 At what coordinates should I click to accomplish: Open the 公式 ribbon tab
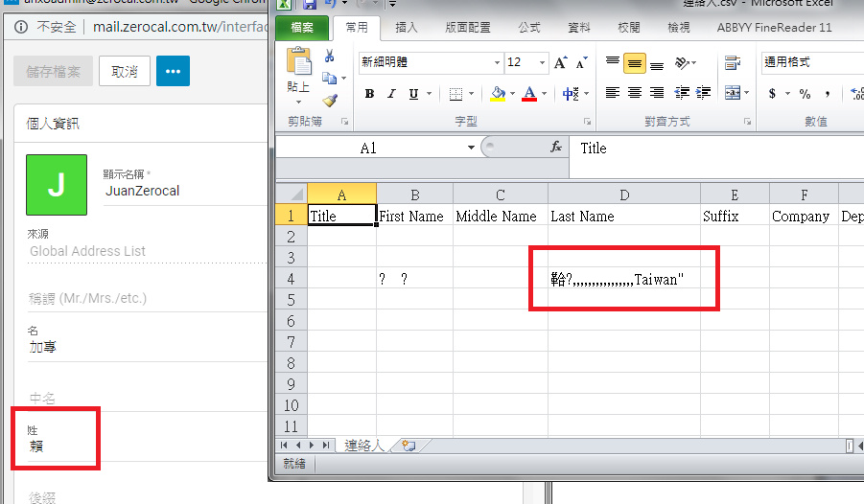[x=528, y=28]
